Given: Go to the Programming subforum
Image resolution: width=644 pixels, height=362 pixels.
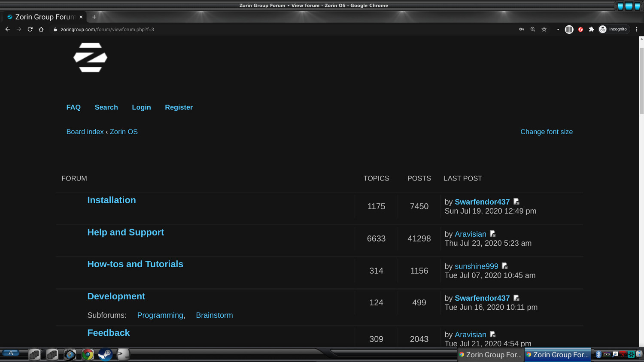Looking at the screenshot, I should click(x=160, y=315).
